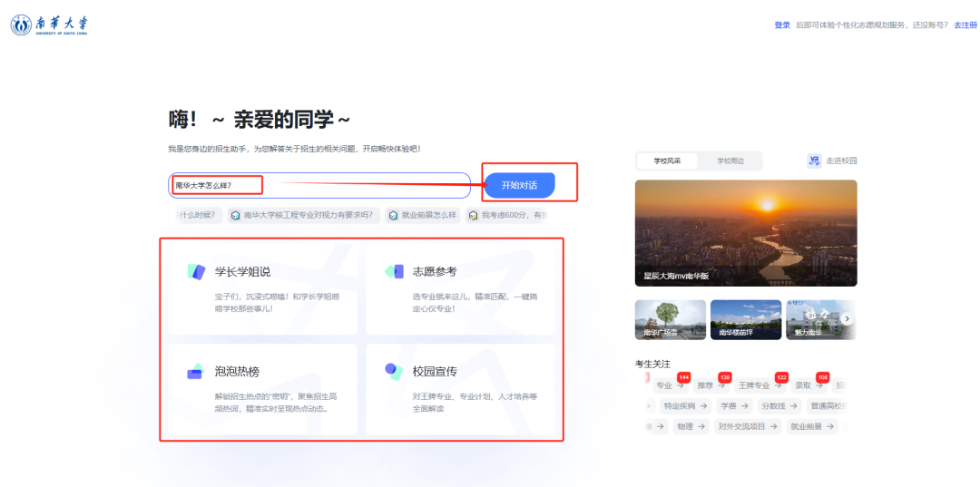Screen dimensions: 980x487
Task: Open the 校园宣传 card
Action: point(460,389)
